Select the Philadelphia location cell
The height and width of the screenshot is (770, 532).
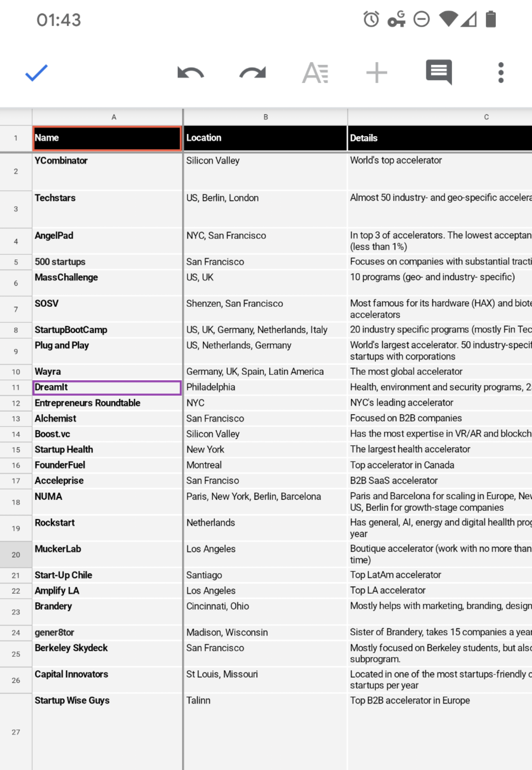[x=265, y=388]
